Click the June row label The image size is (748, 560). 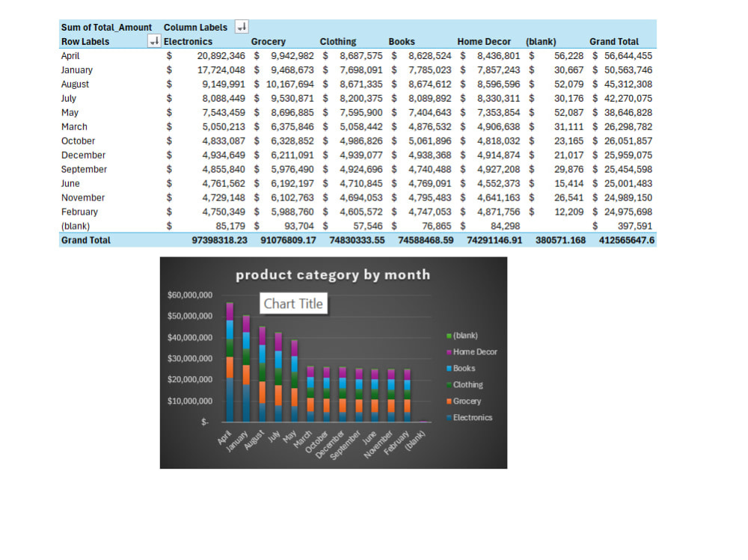click(x=70, y=184)
